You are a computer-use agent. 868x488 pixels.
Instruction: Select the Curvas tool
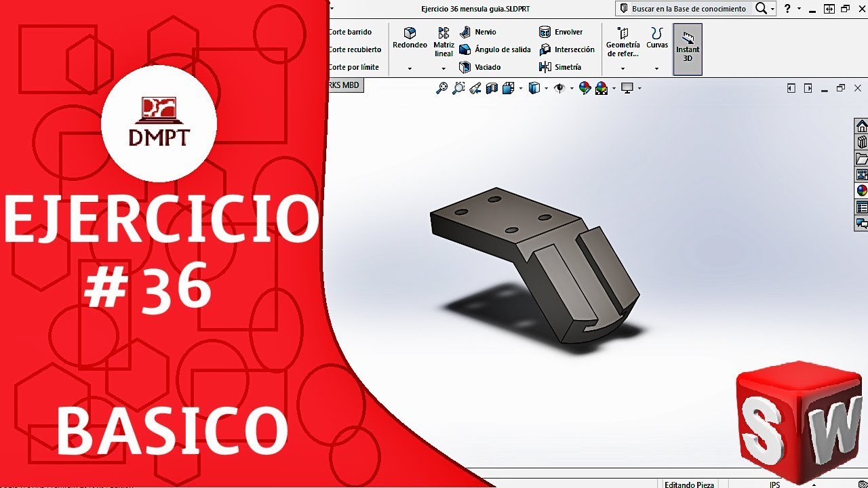(x=656, y=38)
